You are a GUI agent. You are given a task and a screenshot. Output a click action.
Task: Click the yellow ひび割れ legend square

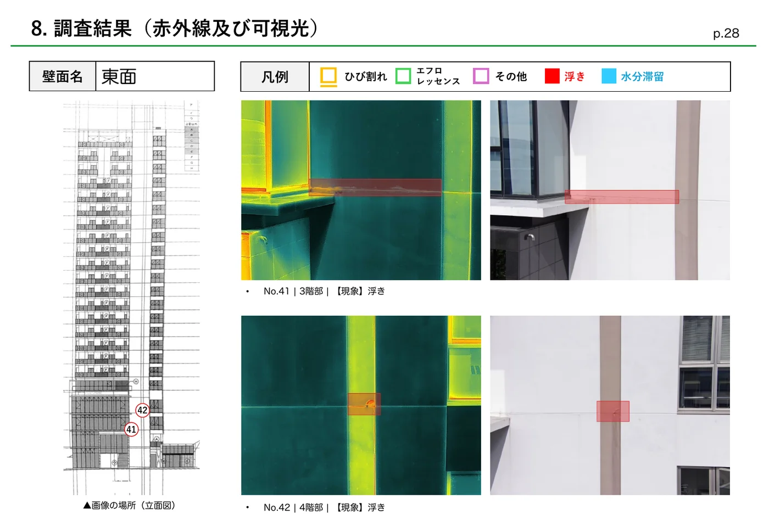point(328,76)
